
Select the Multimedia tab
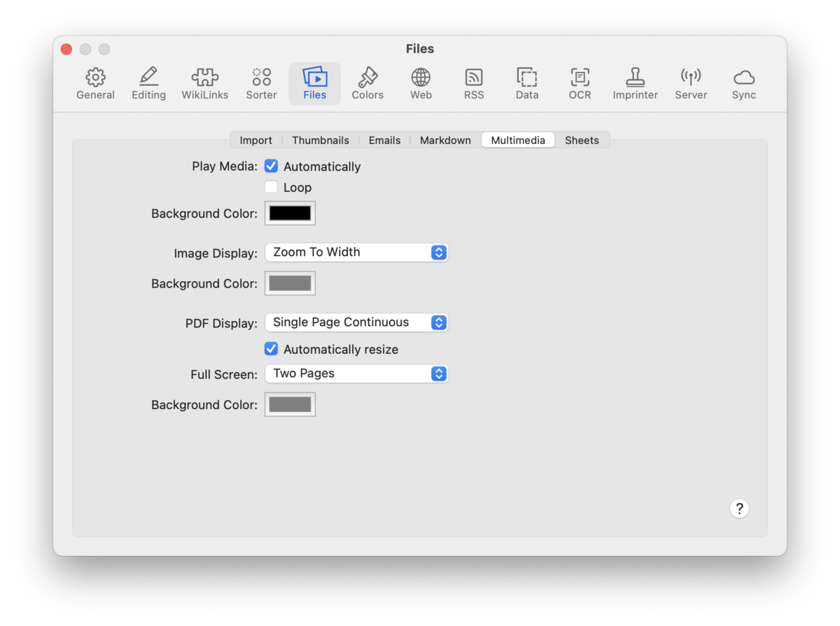click(518, 140)
